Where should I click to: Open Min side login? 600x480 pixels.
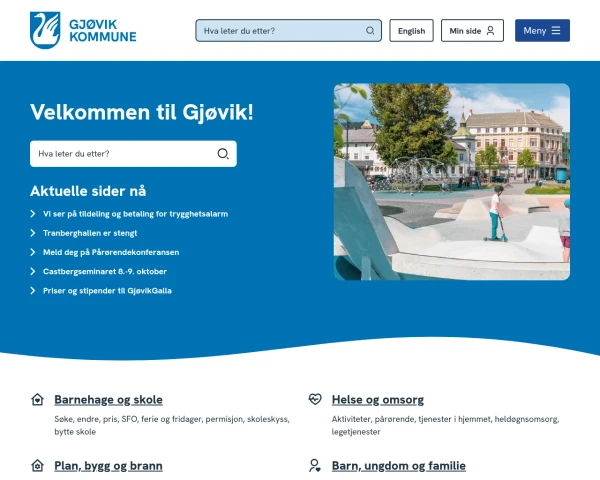472,31
